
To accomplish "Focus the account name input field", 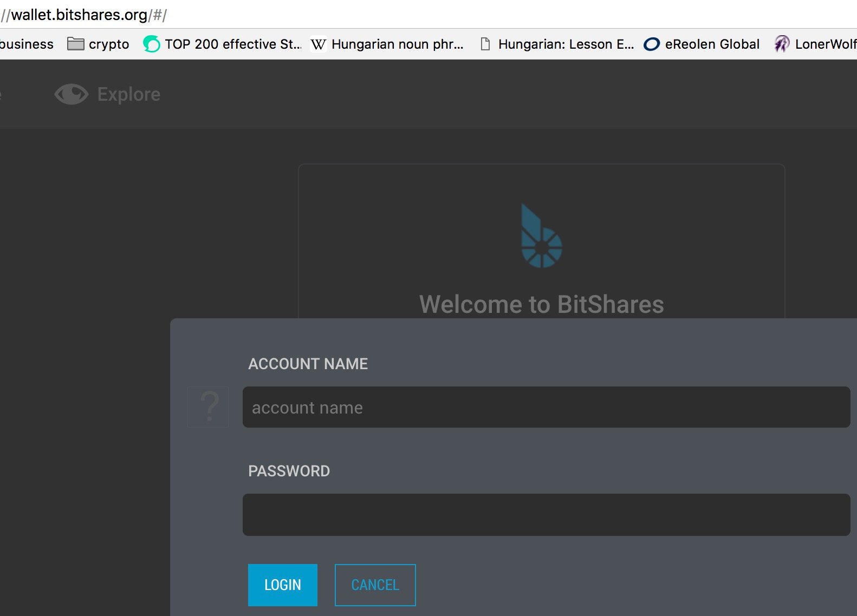I will 546,407.
